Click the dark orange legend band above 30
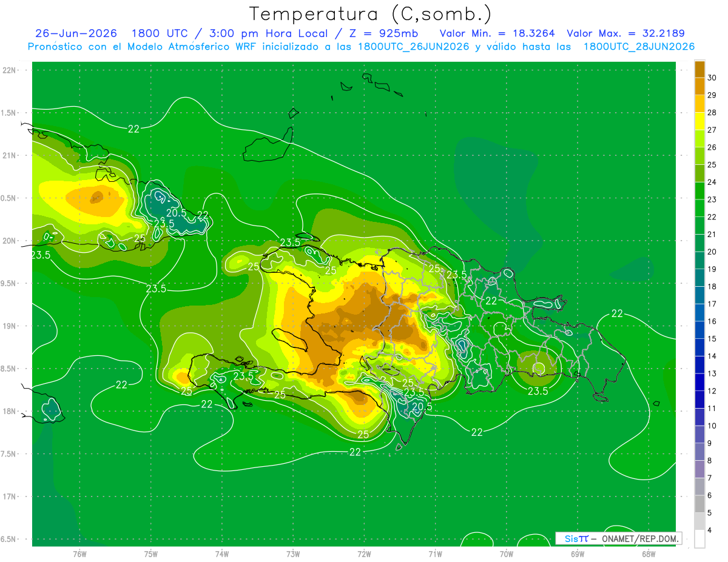 (x=699, y=69)
